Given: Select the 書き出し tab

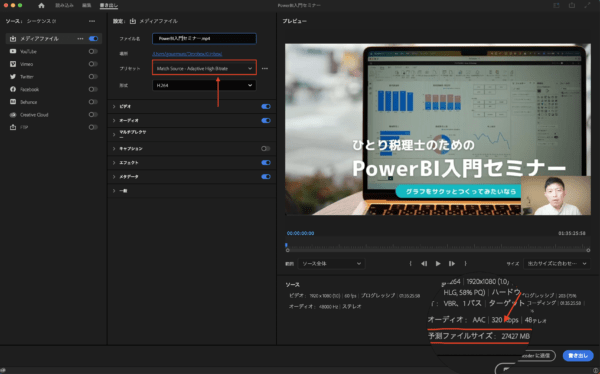Looking at the screenshot, I should [109, 5].
